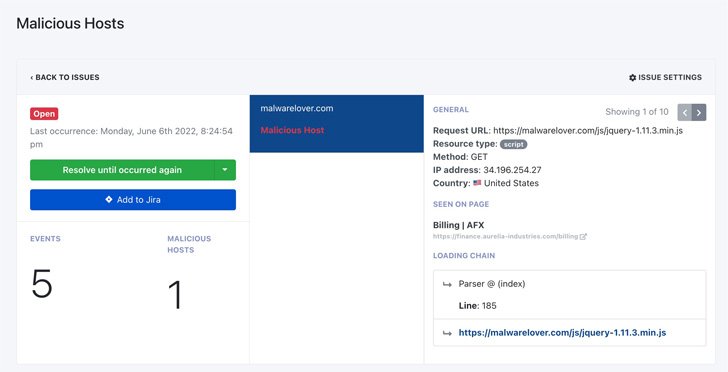Click the script resource type tag
The width and height of the screenshot is (728, 372).
(x=514, y=144)
